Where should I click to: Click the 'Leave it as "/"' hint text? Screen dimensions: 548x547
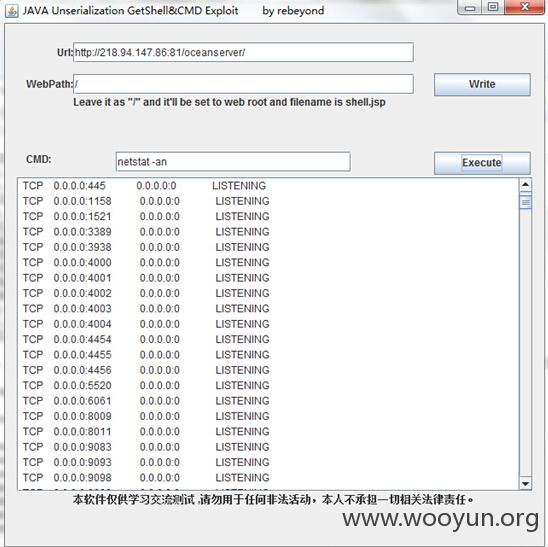click(229, 102)
